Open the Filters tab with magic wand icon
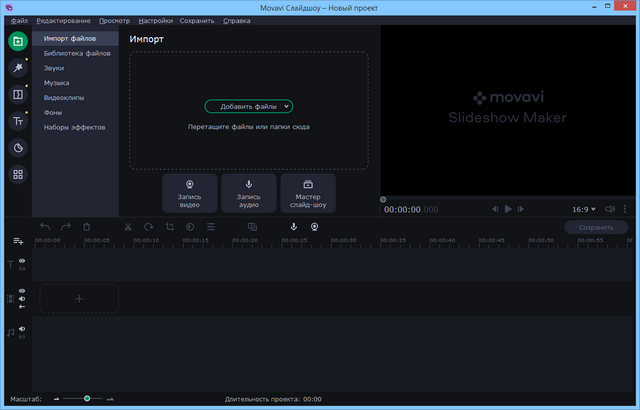640x410 pixels. [17, 67]
